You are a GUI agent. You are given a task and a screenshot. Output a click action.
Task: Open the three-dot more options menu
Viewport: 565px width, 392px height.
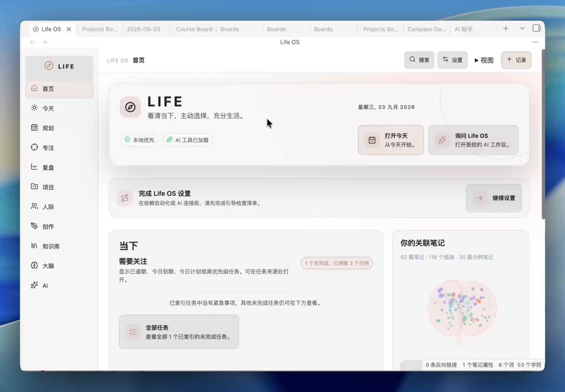(x=535, y=42)
